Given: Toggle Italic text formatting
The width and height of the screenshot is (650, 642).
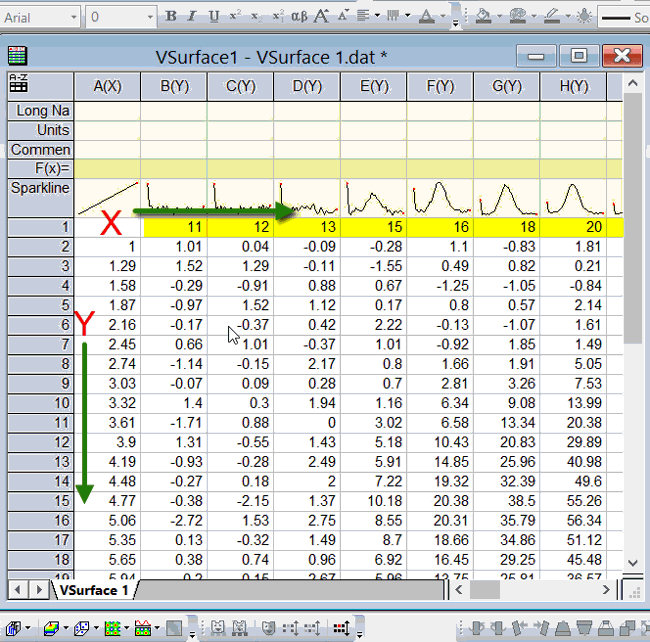Looking at the screenshot, I should pos(192,16).
